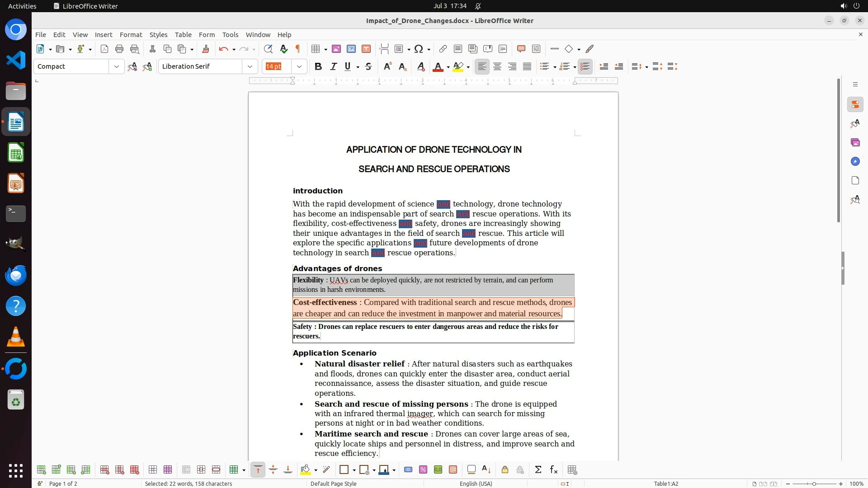This screenshot has height=488, width=868.
Task: Expand the font size dropdown
Action: click(x=299, y=66)
